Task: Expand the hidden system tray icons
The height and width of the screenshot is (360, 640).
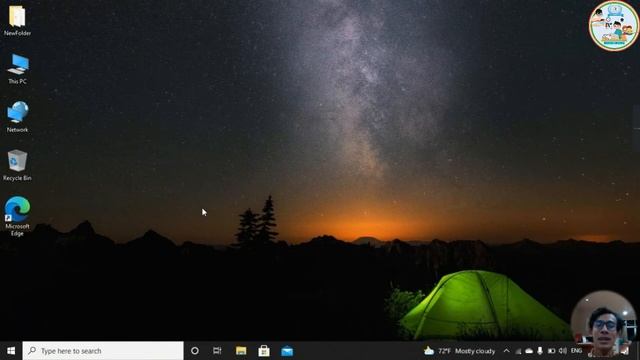Action: (x=507, y=351)
